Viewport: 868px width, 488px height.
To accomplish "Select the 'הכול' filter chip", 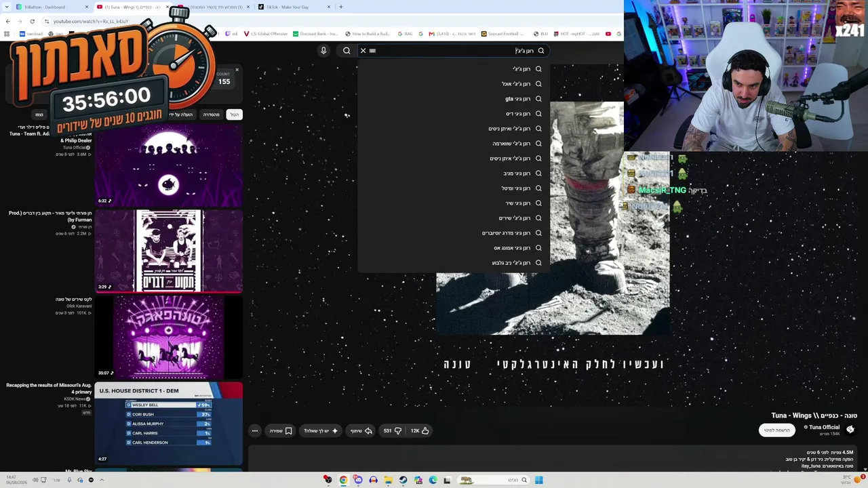I will [x=234, y=115].
